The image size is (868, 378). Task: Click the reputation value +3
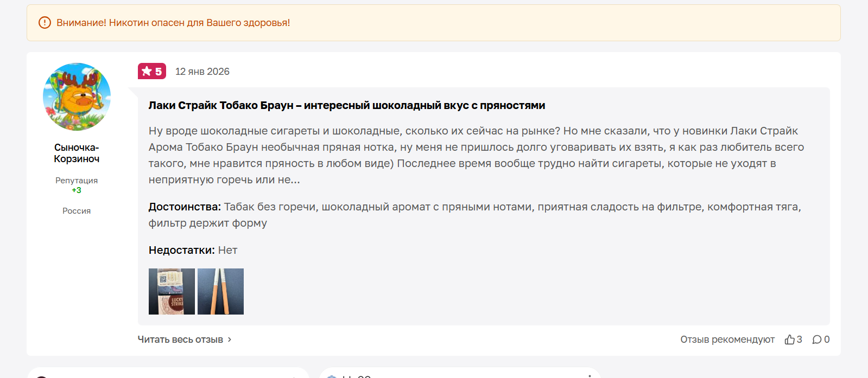tap(77, 190)
